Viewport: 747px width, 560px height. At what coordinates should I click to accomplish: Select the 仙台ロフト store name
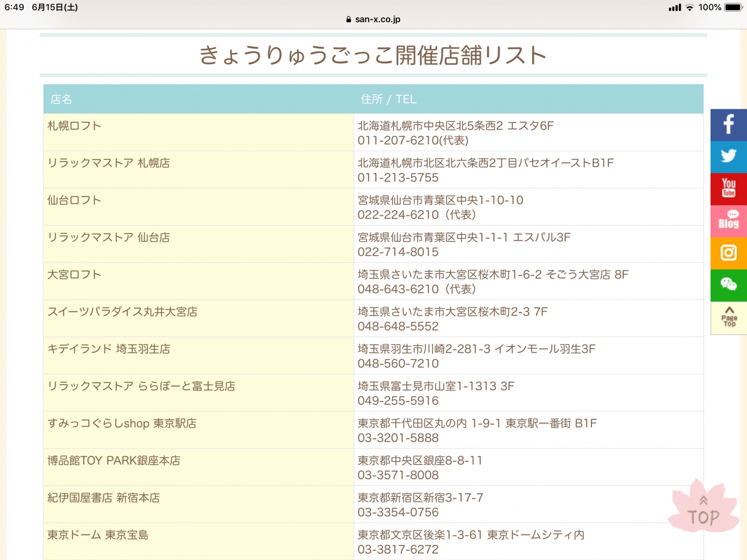coord(74,200)
